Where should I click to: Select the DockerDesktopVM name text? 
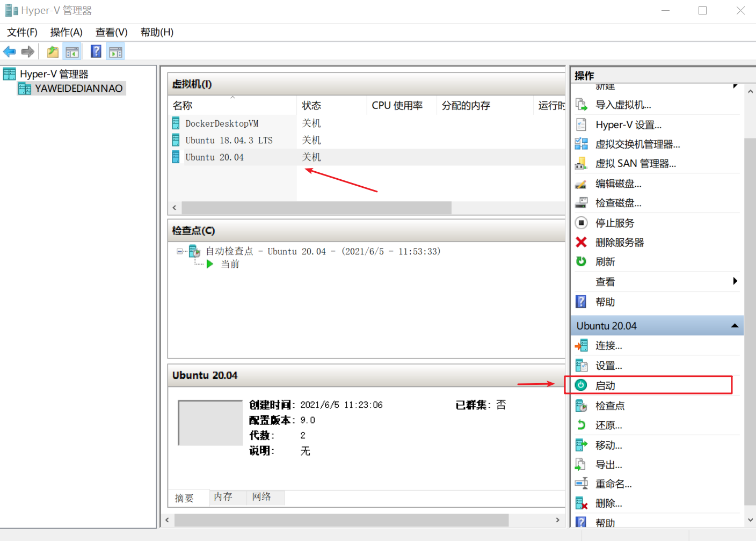222,123
